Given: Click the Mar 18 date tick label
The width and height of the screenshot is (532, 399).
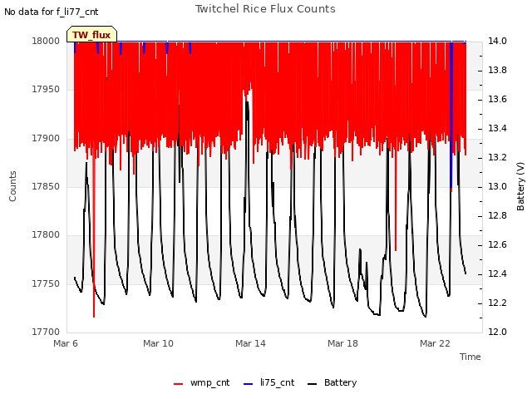Looking at the screenshot, I should (342, 343).
